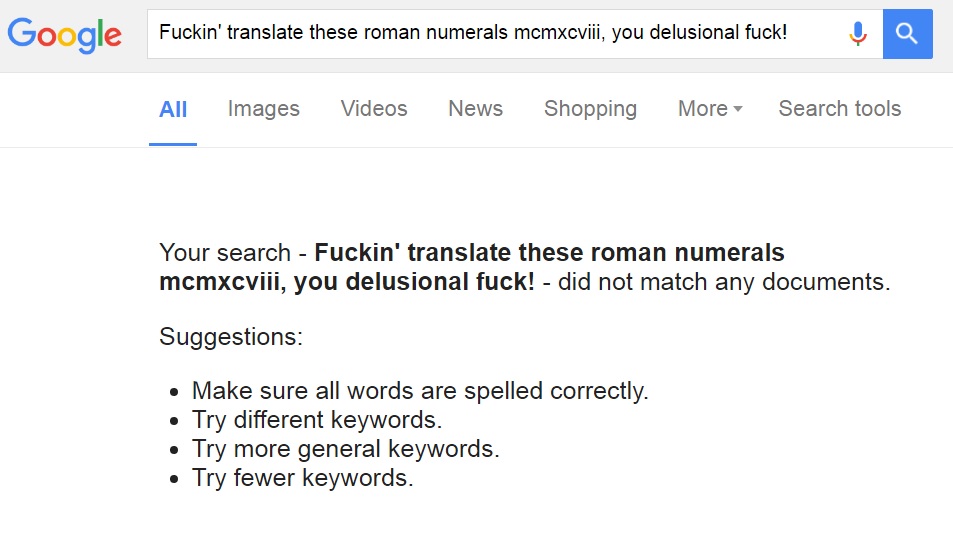Screen dimensions: 953x555
Task: Click the 'Try different keywords' suggestion
Action: click(x=317, y=419)
